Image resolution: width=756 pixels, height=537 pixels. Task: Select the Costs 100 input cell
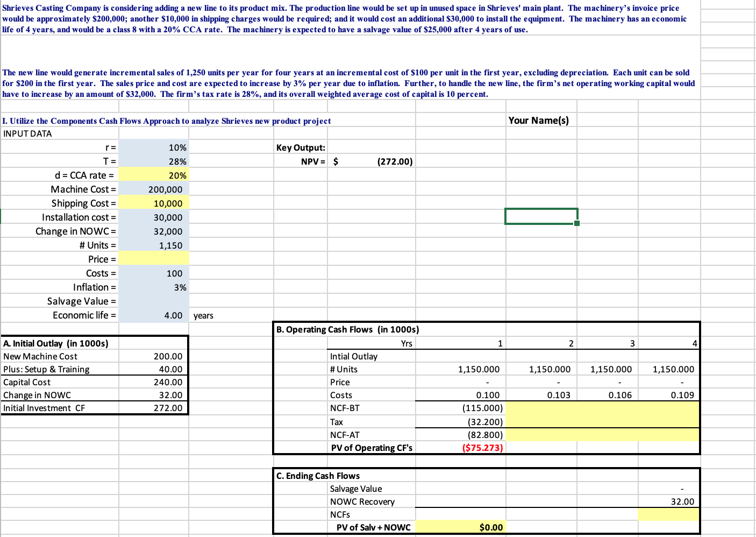pos(154,273)
